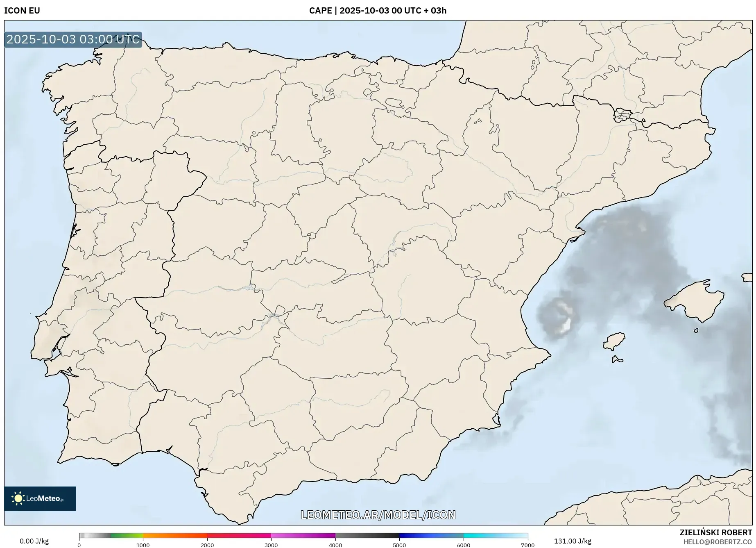Open the LEOMETEO.AR/MODEL/ICON watermark link
Viewport: 756px width, 548px height.
[378, 515]
